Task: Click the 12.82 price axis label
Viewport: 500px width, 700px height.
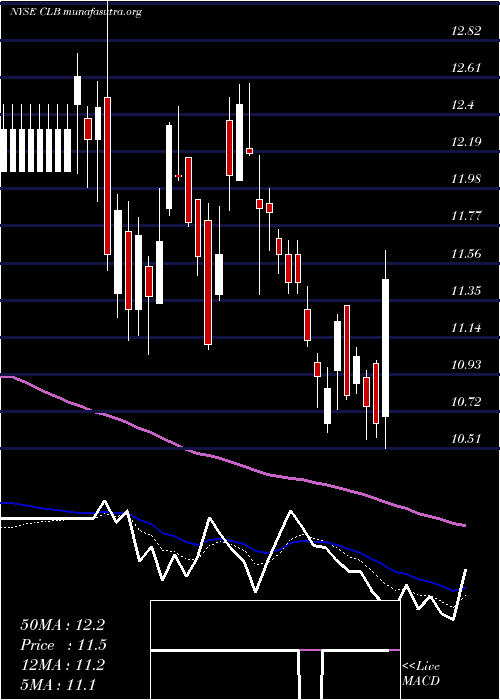Action: pyautogui.click(x=466, y=31)
